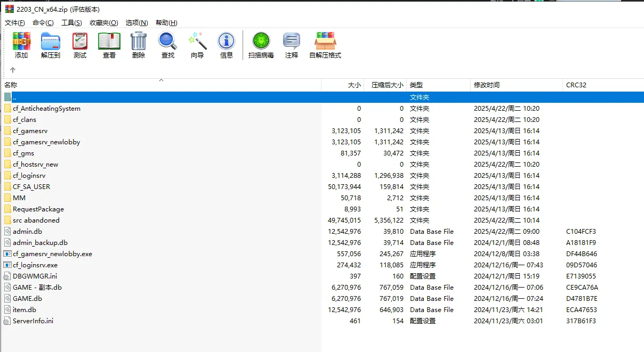Click the 自解压格式 (SFX) toolbar icon

pos(325,41)
